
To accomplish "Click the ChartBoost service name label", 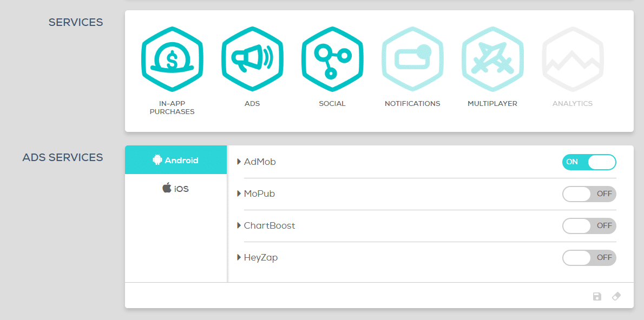I will click(270, 225).
